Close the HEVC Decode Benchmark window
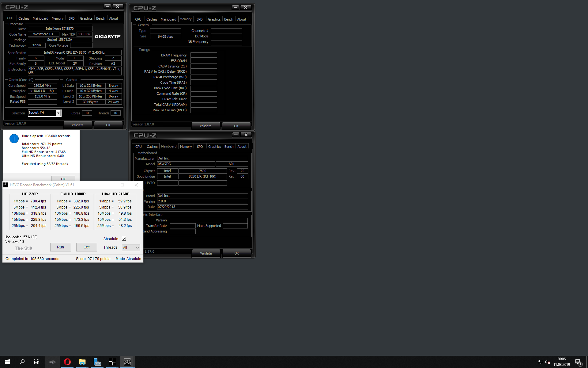The height and width of the screenshot is (368, 588). point(136,185)
